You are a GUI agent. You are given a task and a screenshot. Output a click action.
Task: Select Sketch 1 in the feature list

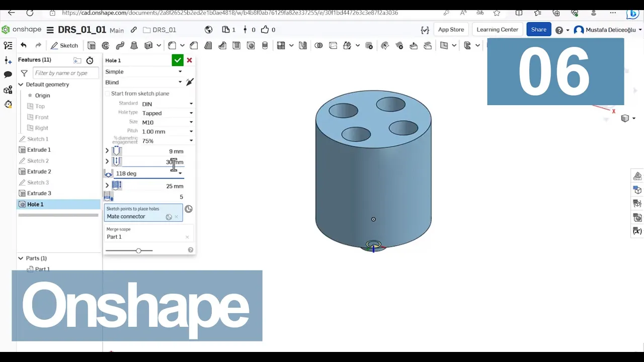pos(38,139)
